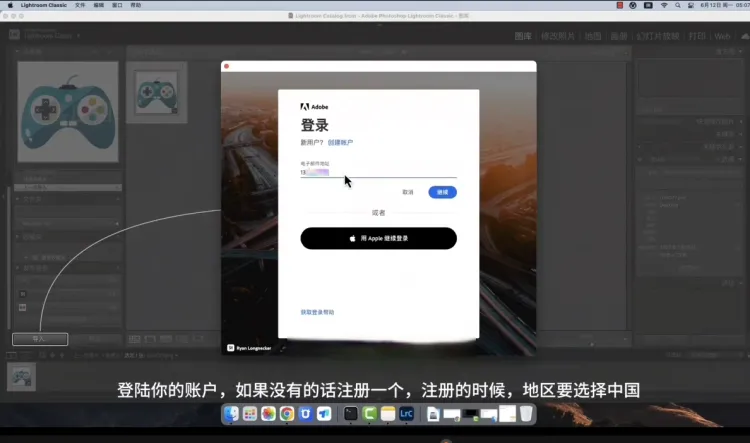Open Control Center icon in menu bar
750x443 pixels.
pos(691,5)
